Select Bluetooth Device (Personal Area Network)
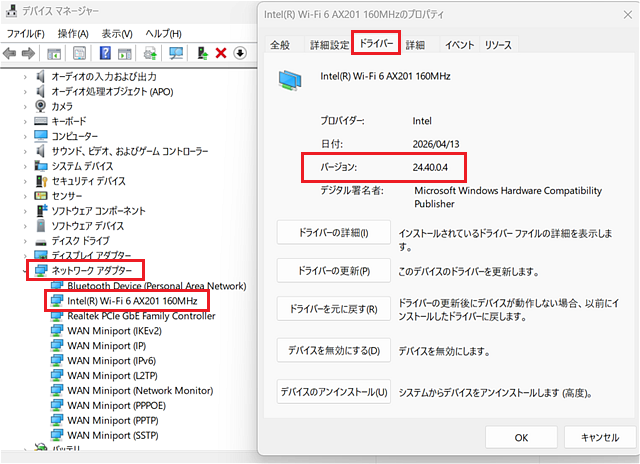 click(157, 286)
